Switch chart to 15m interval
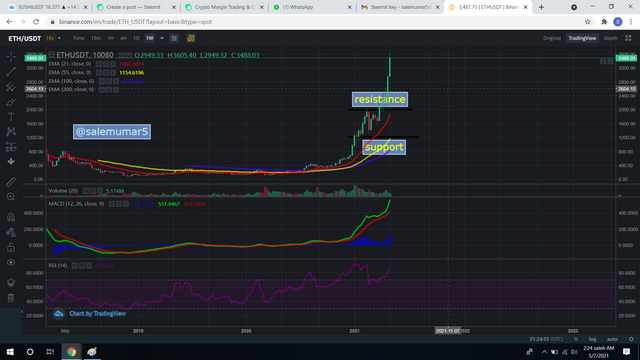 coord(96,38)
